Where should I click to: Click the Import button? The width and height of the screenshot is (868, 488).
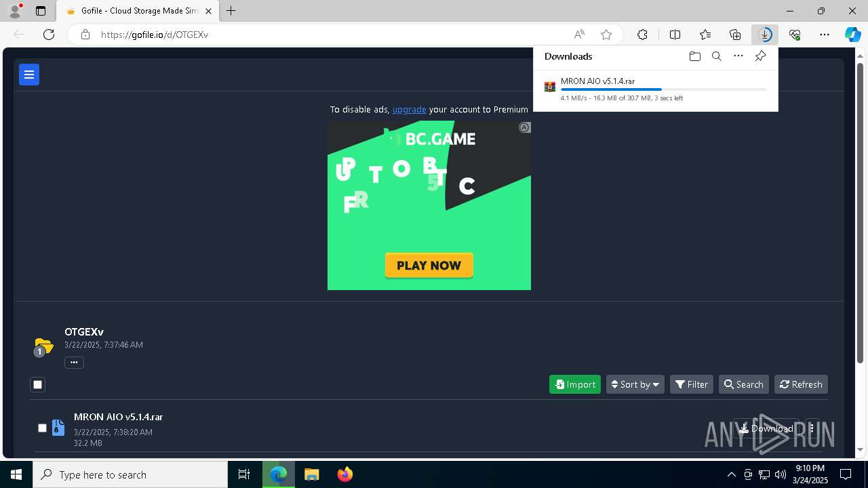(574, 384)
